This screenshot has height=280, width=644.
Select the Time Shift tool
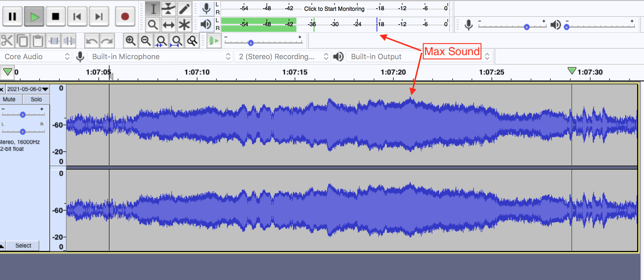[x=168, y=25]
